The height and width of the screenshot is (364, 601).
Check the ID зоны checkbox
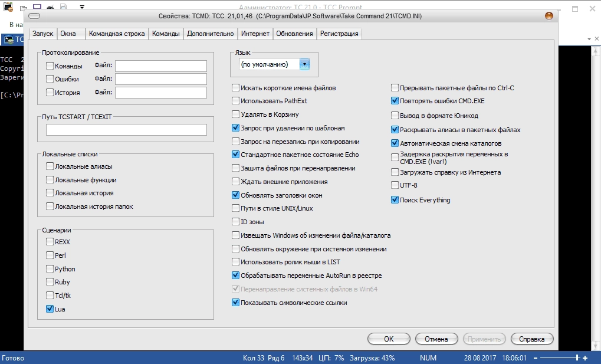point(235,222)
